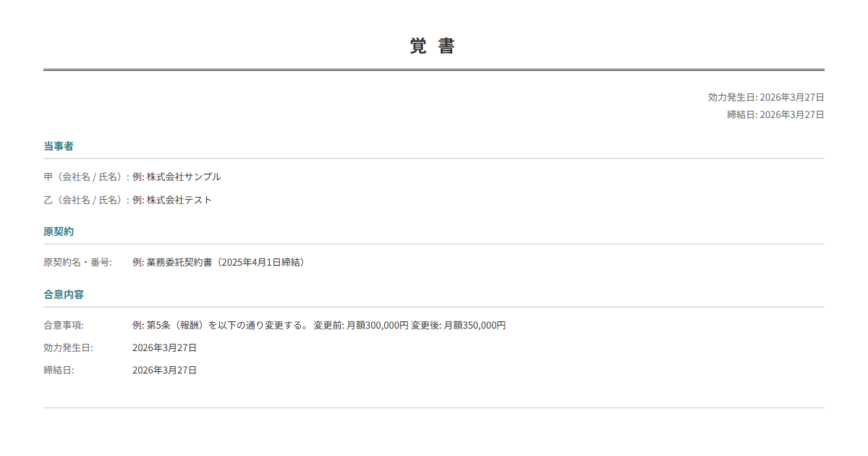Click the 月額350,000円 amount after 変更後
This screenshot has width=868, height=456.
[474, 326]
